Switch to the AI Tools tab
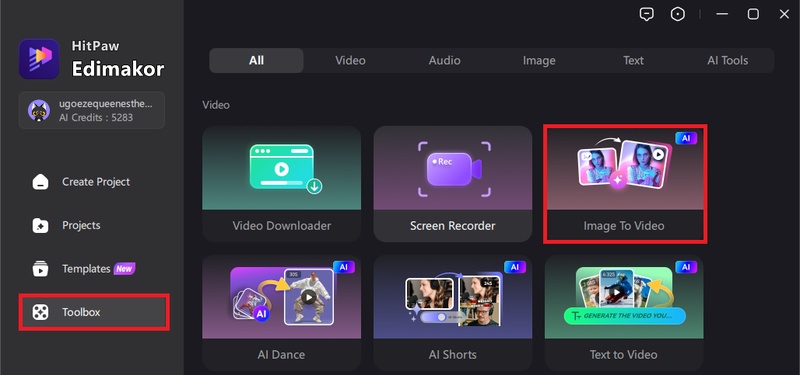 pos(728,61)
